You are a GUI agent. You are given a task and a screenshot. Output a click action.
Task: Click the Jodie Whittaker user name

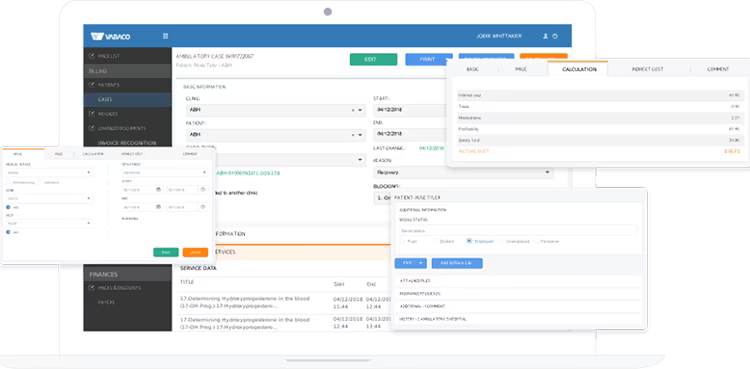click(x=499, y=36)
